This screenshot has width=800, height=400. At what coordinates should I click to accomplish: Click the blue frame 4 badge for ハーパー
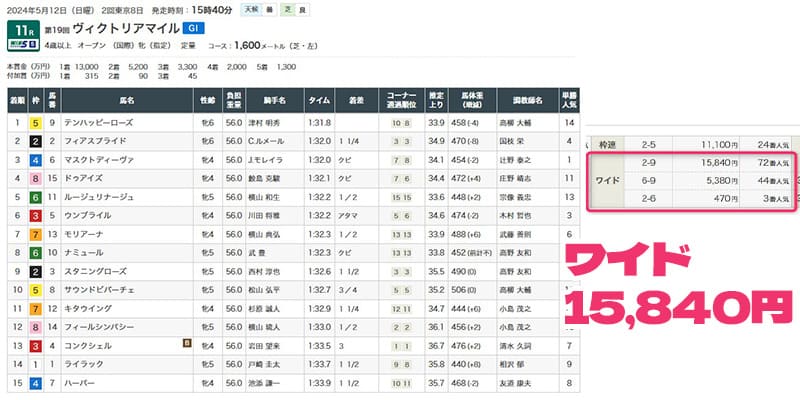click(x=35, y=383)
